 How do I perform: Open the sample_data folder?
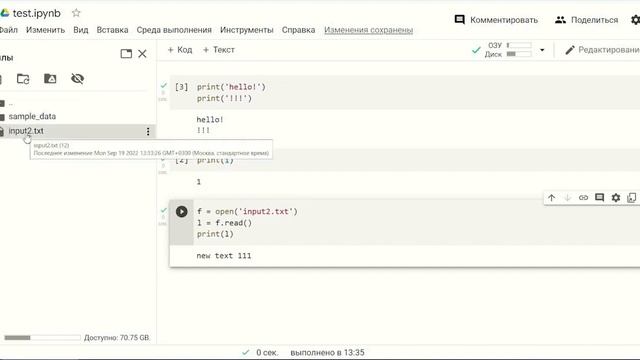click(x=32, y=116)
